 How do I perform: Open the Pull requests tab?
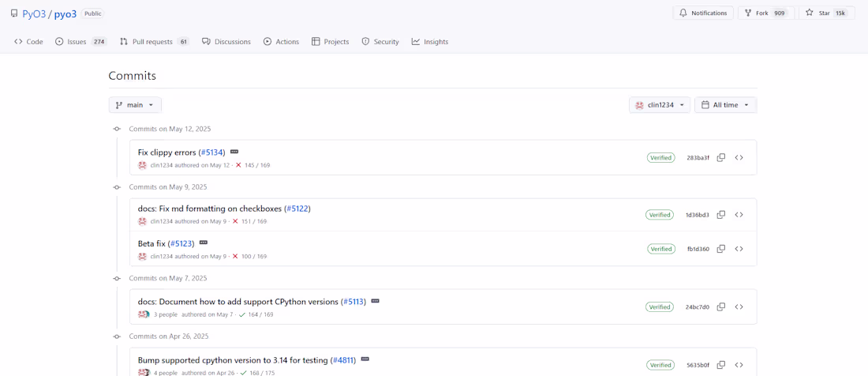pyautogui.click(x=155, y=42)
